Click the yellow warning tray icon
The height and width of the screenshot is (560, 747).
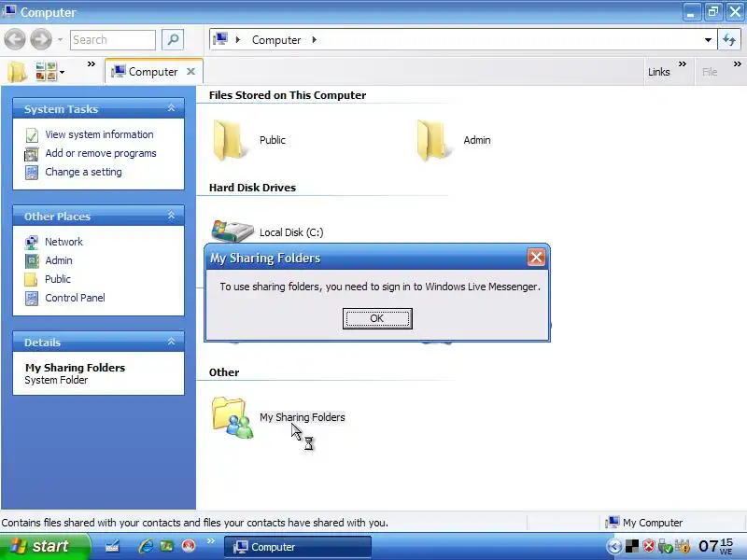pos(683,546)
